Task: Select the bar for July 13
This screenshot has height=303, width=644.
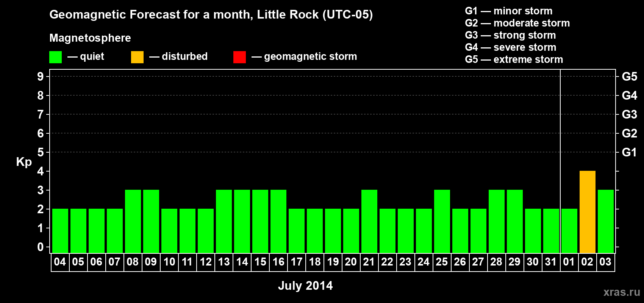Action: 224,221
